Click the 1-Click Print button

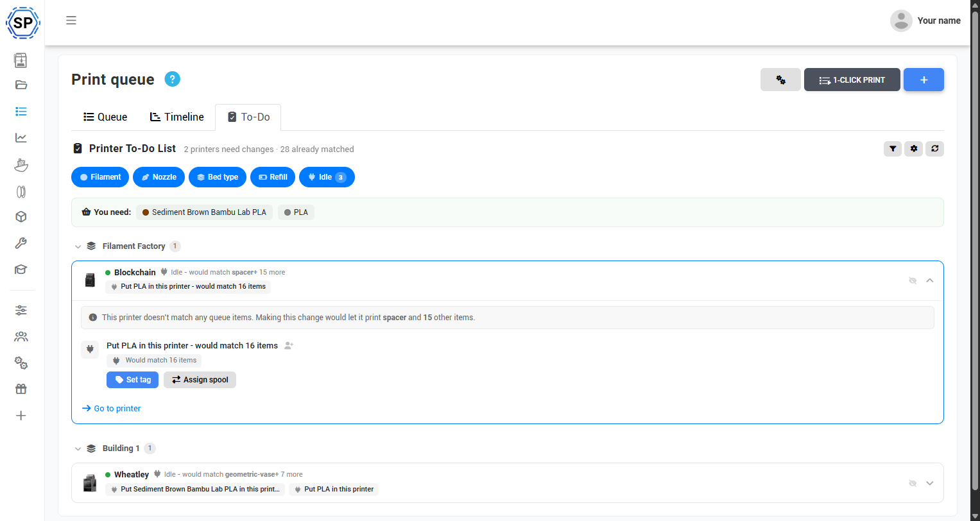coord(852,80)
